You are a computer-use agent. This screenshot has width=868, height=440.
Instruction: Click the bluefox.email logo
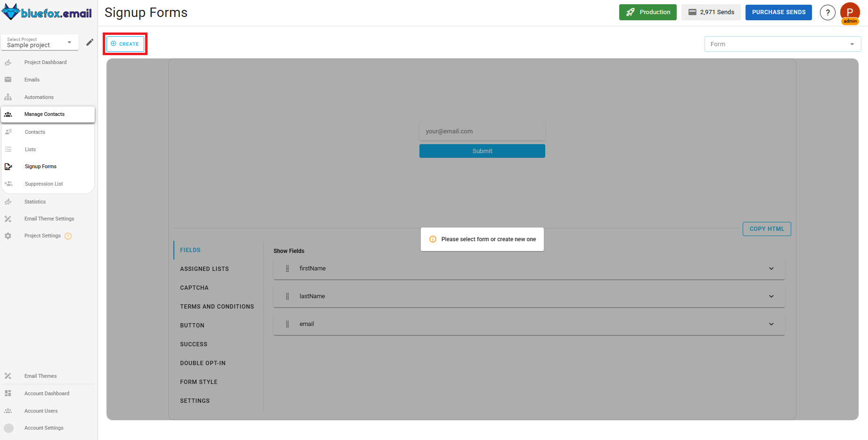(47, 12)
